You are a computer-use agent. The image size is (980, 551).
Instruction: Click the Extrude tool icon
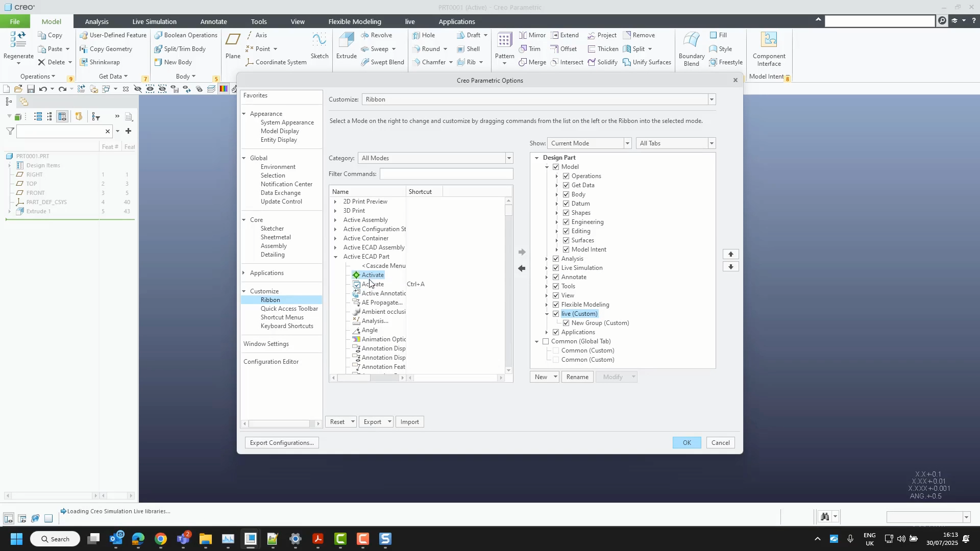coord(347,46)
